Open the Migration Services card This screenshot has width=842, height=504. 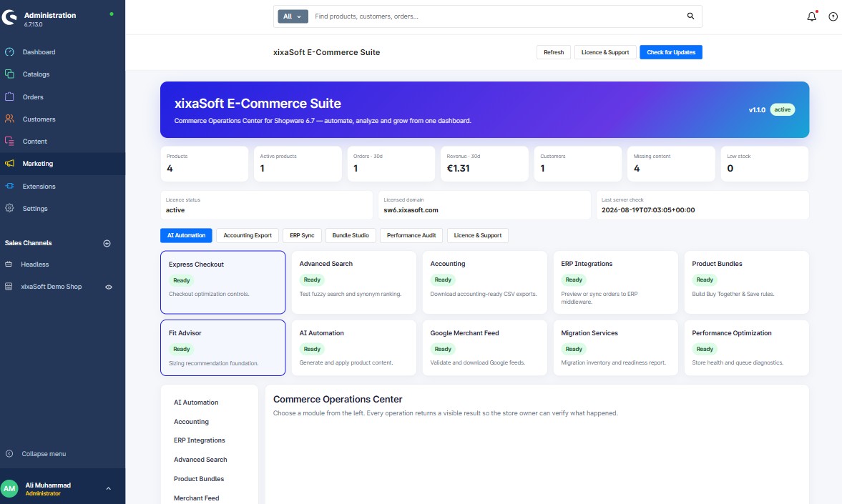pos(616,348)
